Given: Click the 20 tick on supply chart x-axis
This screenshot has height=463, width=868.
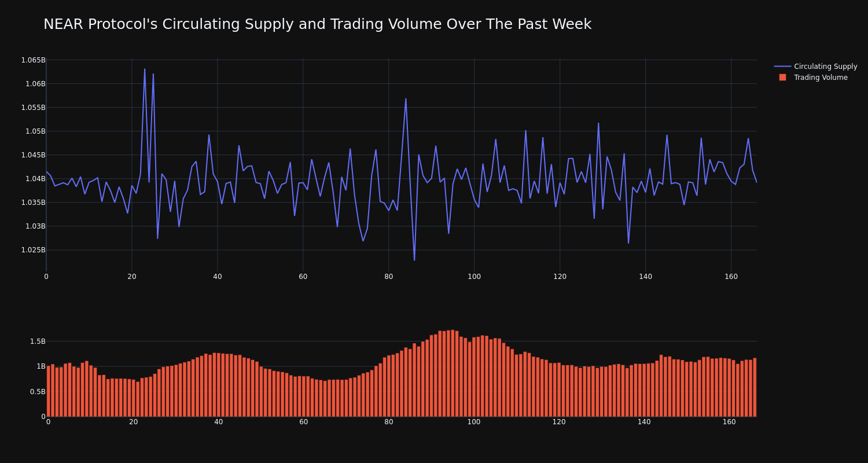Looking at the screenshot, I should click(x=132, y=277).
